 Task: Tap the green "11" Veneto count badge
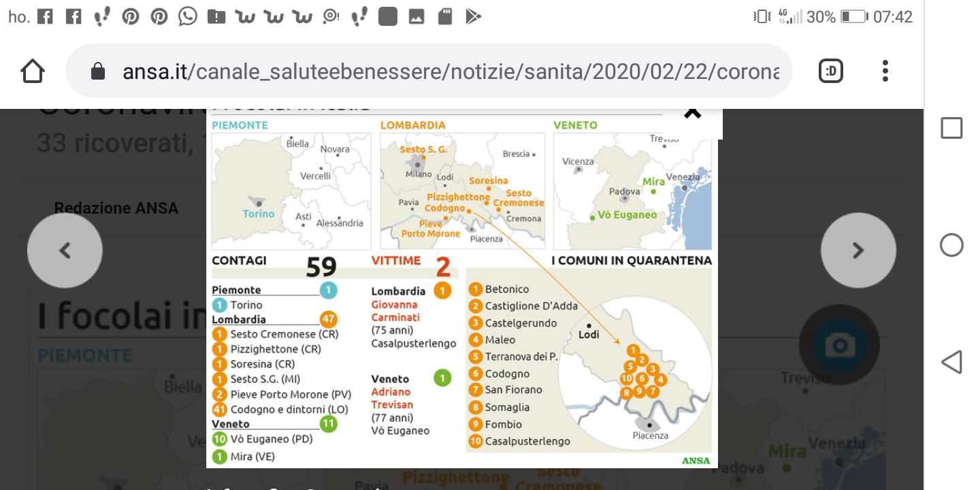click(328, 423)
